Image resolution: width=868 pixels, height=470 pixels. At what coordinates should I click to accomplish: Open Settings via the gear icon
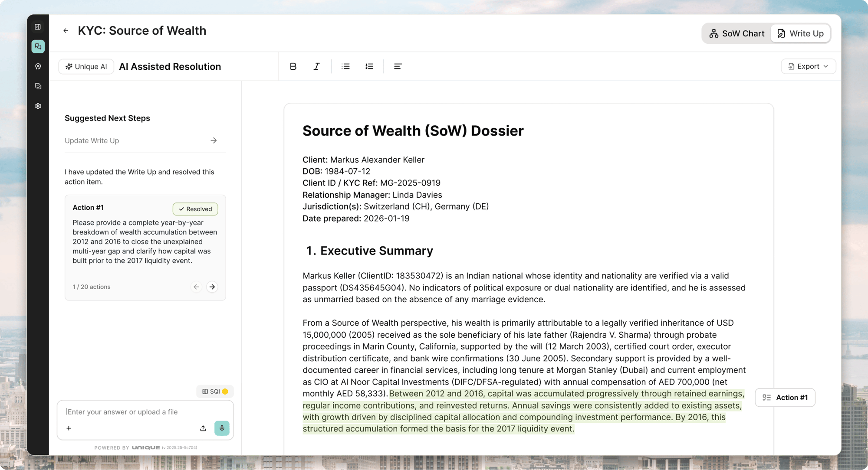click(38, 106)
